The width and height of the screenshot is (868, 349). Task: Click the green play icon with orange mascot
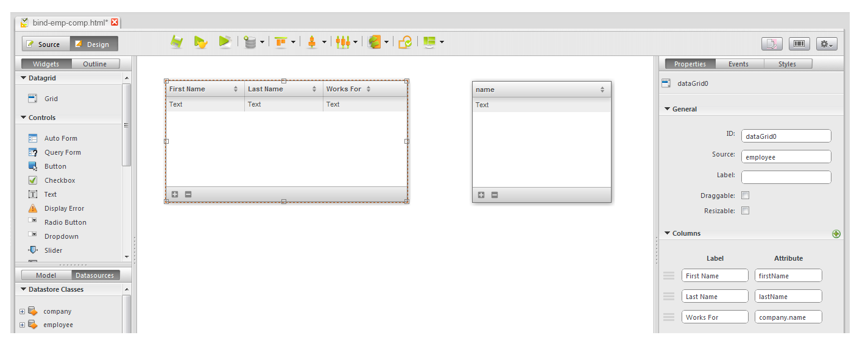(x=200, y=42)
